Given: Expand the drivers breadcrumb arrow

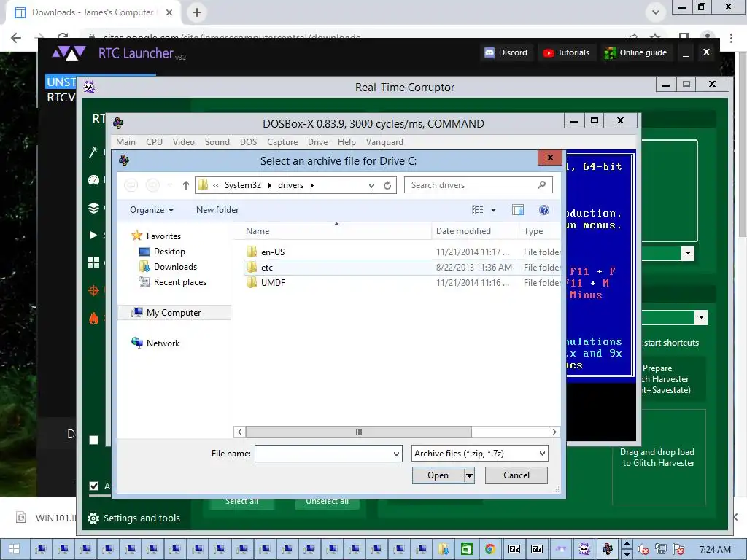Looking at the screenshot, I should tap(312, 185).
